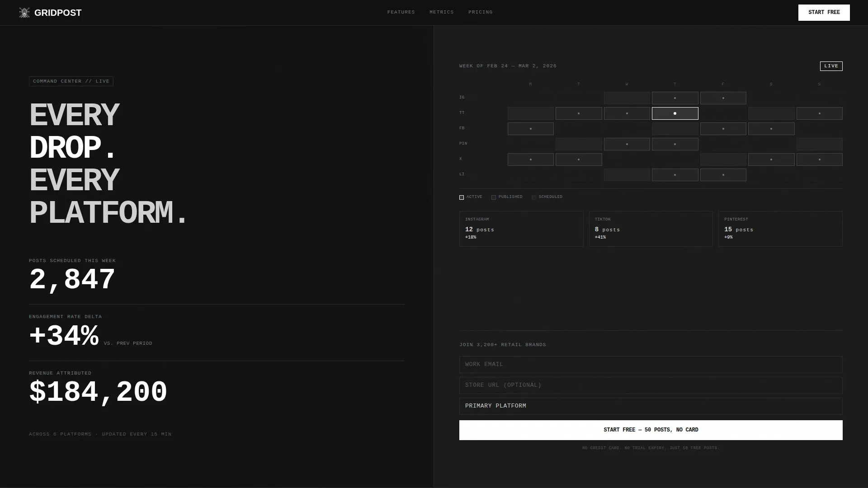Image resolution: width=868 pixels, height=488 pixels.
Task: Open the X Saturday post slot
Action: [x=771, y=160]
